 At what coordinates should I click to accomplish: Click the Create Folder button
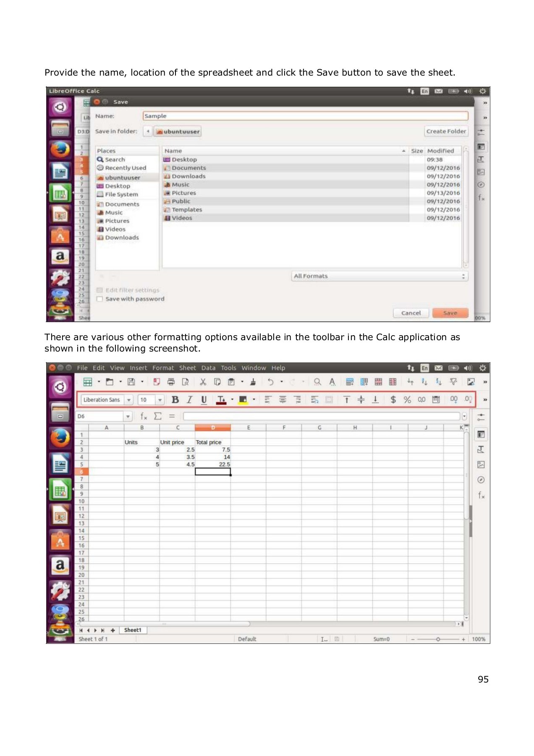click(446, 131)
